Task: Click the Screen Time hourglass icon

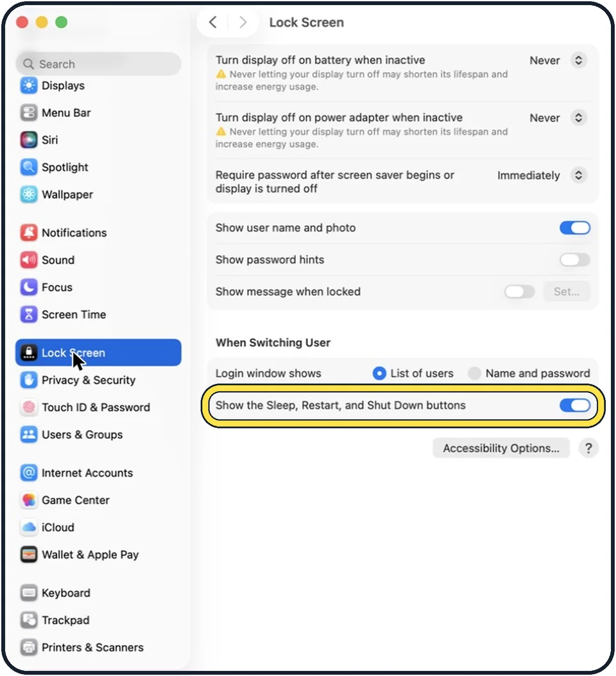Action: point(29,315)
